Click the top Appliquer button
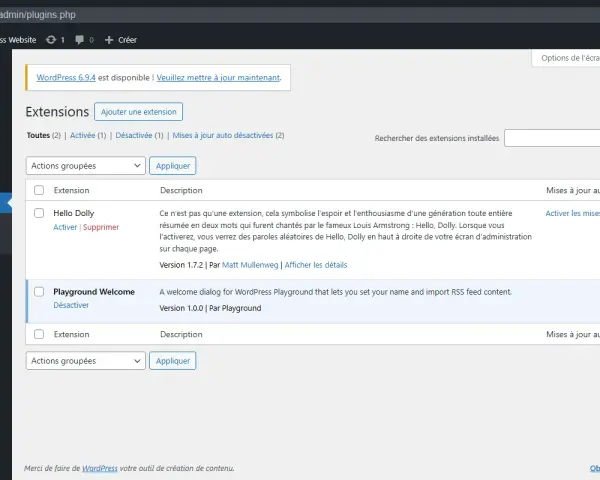Screen dimensions: 600x480 pos(173,166)
